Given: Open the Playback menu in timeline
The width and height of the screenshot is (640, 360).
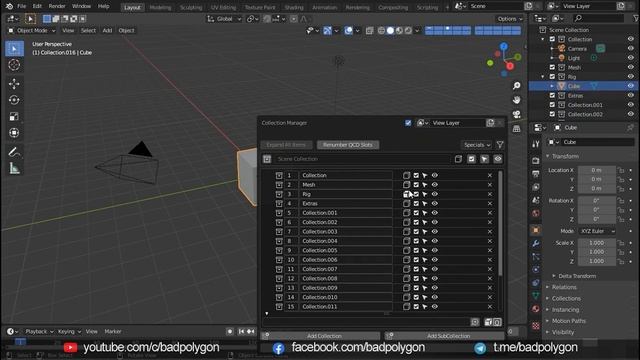Looking at the screenshot, I should pos(39,331).
